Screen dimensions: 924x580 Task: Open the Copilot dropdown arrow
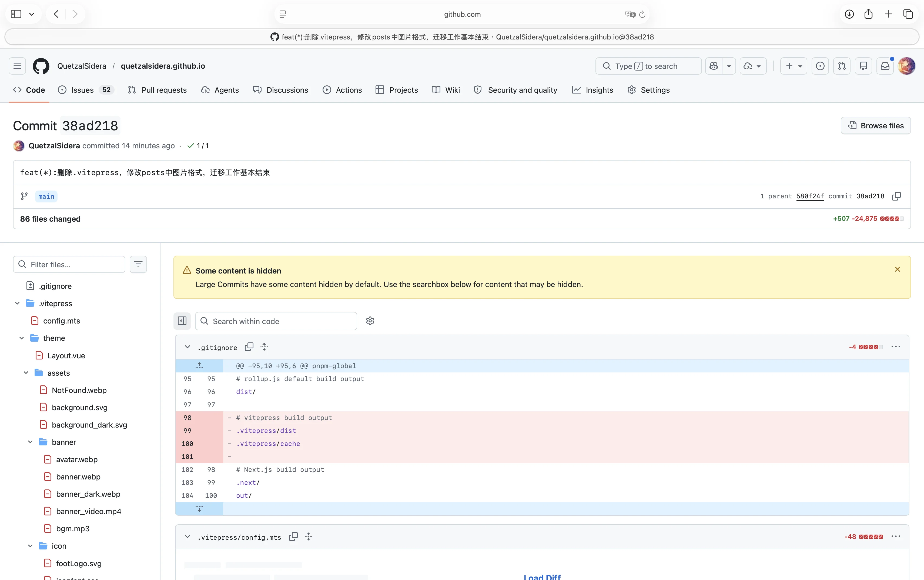point(729,66)
